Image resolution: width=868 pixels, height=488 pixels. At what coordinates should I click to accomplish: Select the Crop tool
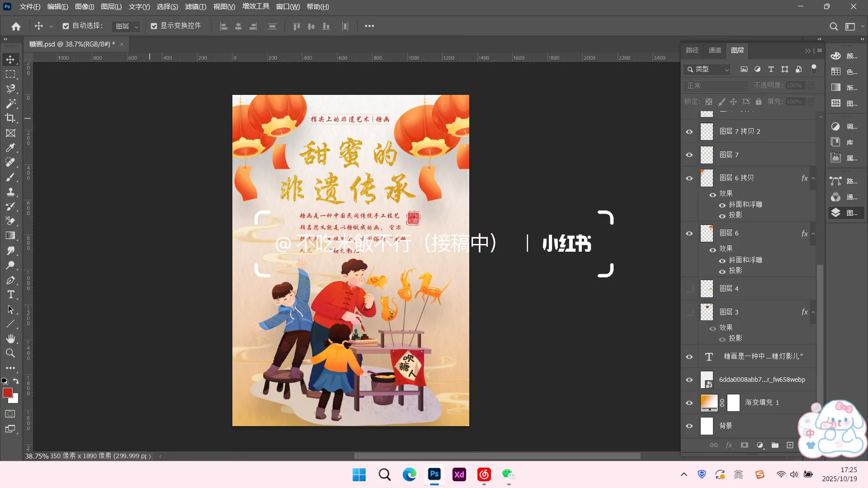click(x=11, y=118)
